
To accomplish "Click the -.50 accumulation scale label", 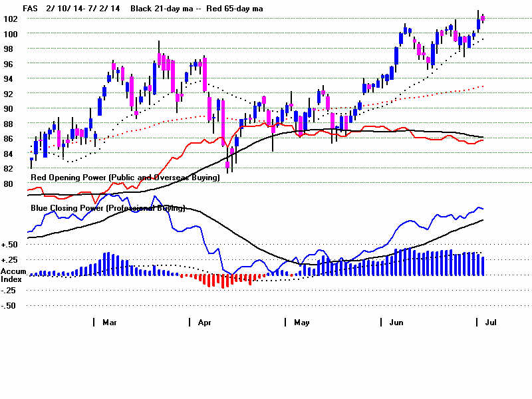I will [8, 306].
